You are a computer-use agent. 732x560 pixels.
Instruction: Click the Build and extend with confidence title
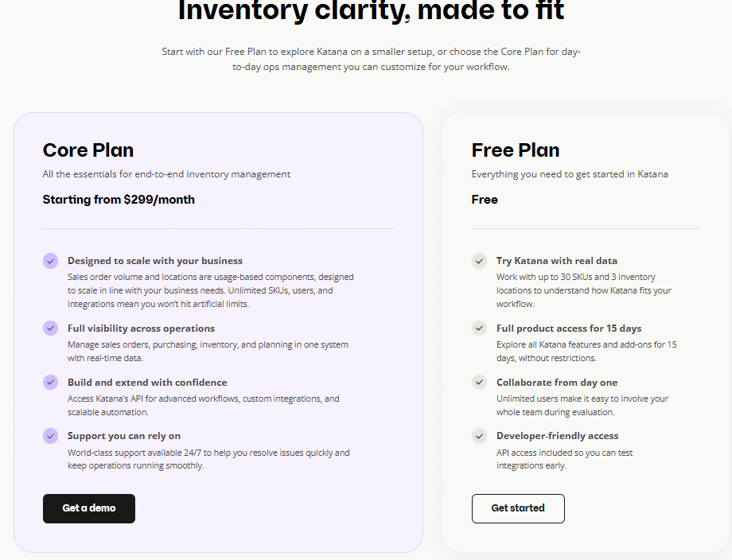pos(147,383)
